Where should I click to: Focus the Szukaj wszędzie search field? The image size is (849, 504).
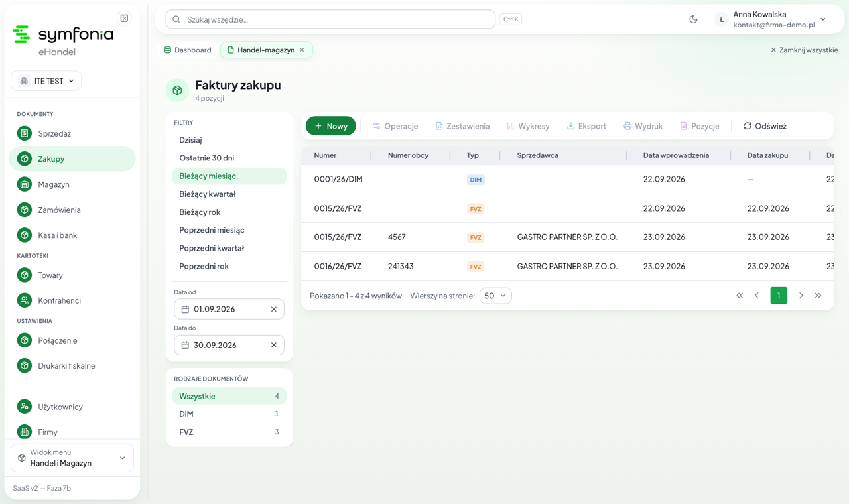(330, 19)
